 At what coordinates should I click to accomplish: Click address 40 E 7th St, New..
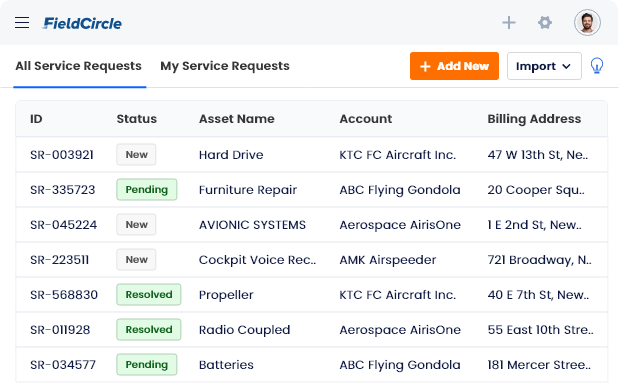click(538, 295)
